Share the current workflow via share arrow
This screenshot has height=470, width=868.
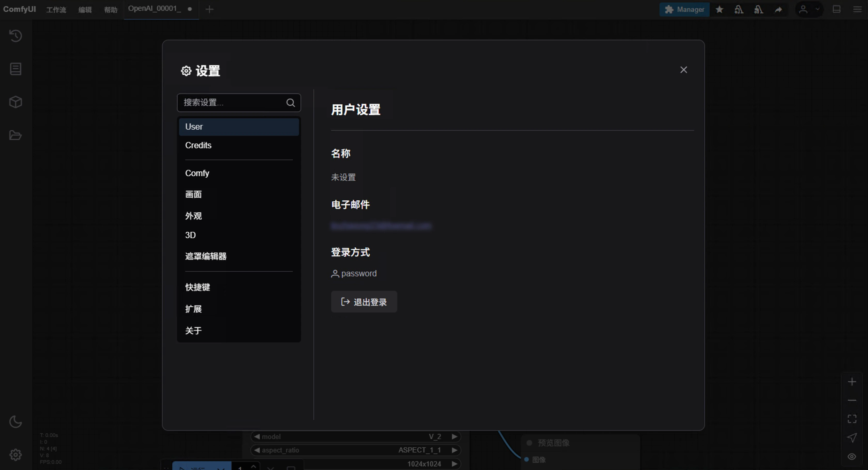(x=778, y=10)
